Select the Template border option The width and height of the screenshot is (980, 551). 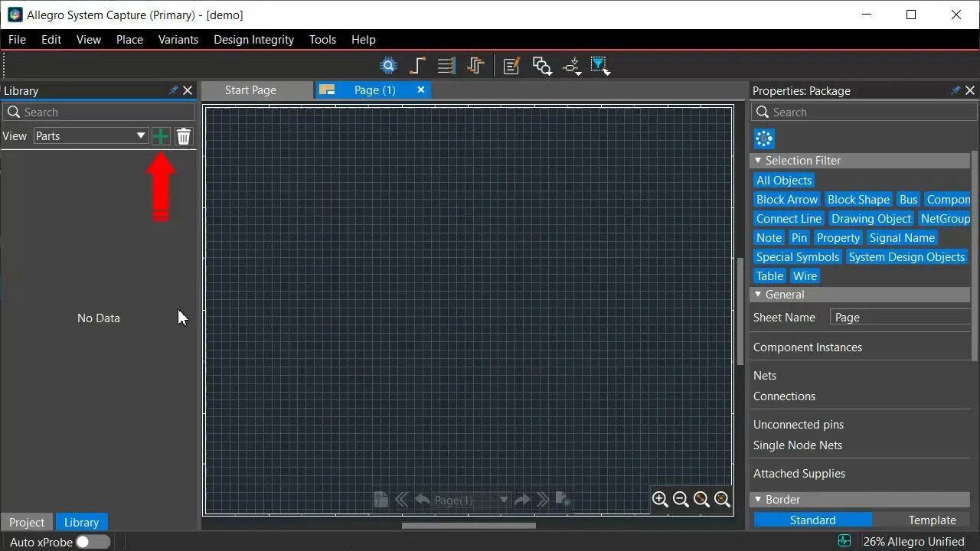pos(932,520)
